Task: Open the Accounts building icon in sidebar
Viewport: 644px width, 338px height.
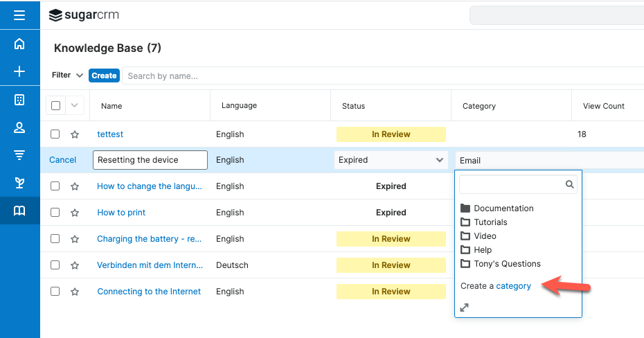Action: coord(19,100)
